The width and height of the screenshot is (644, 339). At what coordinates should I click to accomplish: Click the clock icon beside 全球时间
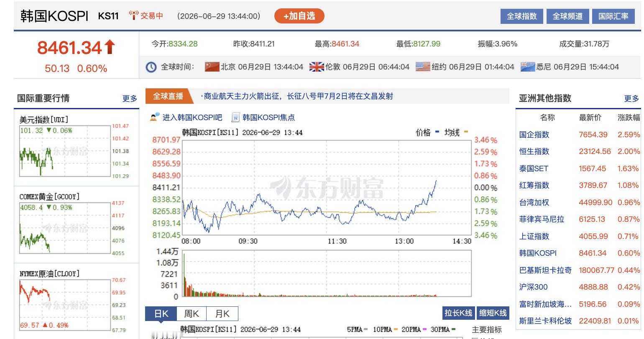tap(151, 67)
